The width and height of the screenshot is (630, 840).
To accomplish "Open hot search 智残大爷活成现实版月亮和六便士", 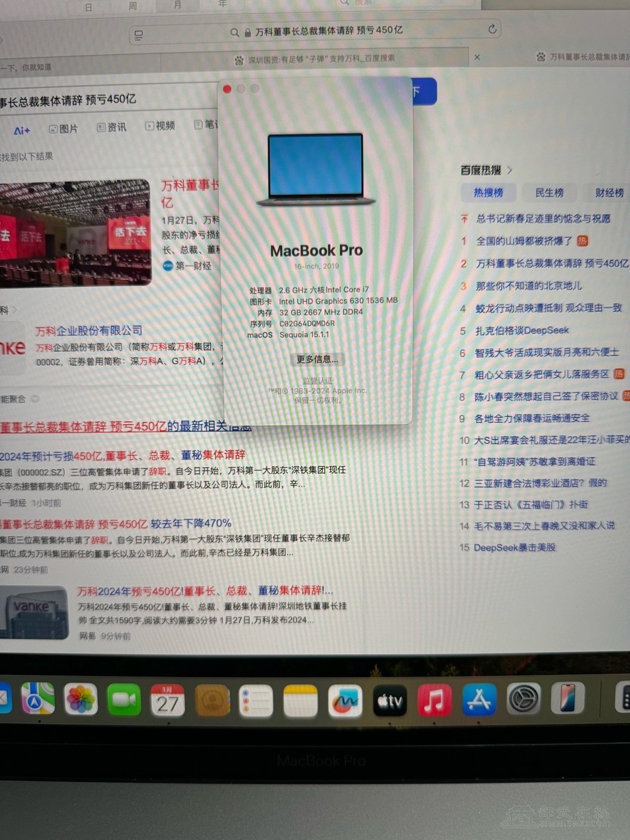I will [547, 352].
